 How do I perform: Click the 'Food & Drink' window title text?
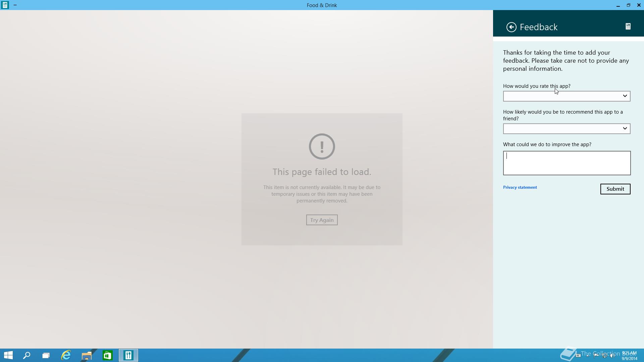click(322, 5)
